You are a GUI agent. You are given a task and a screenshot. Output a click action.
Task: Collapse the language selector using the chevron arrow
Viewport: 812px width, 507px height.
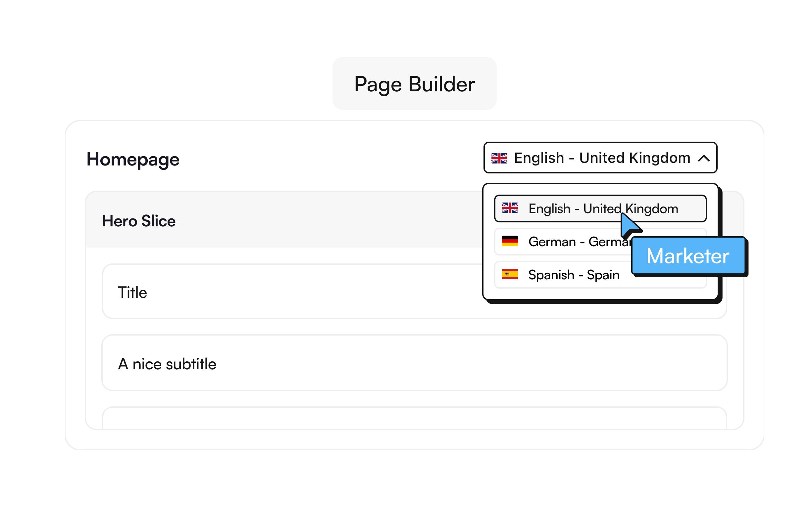pyautogui.click(x=704, y=158)
